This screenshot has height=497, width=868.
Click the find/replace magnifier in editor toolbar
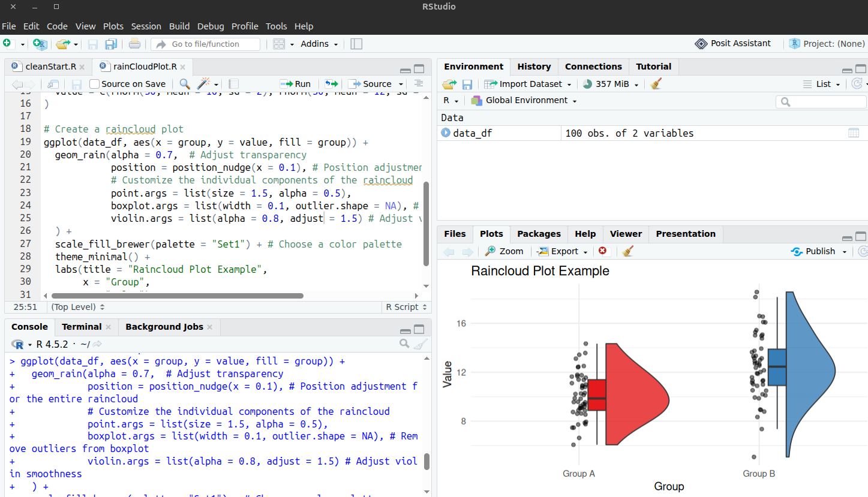click(185, 84)
